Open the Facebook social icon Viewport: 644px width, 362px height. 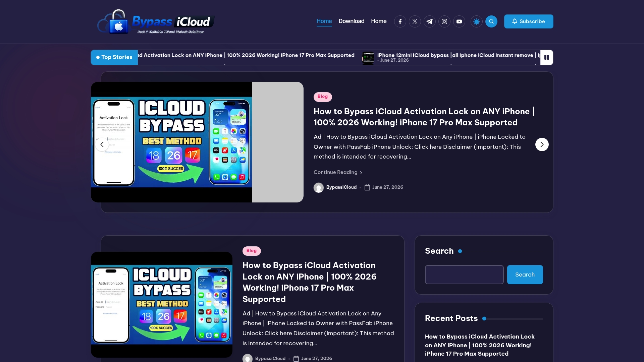tap(400, 21)
